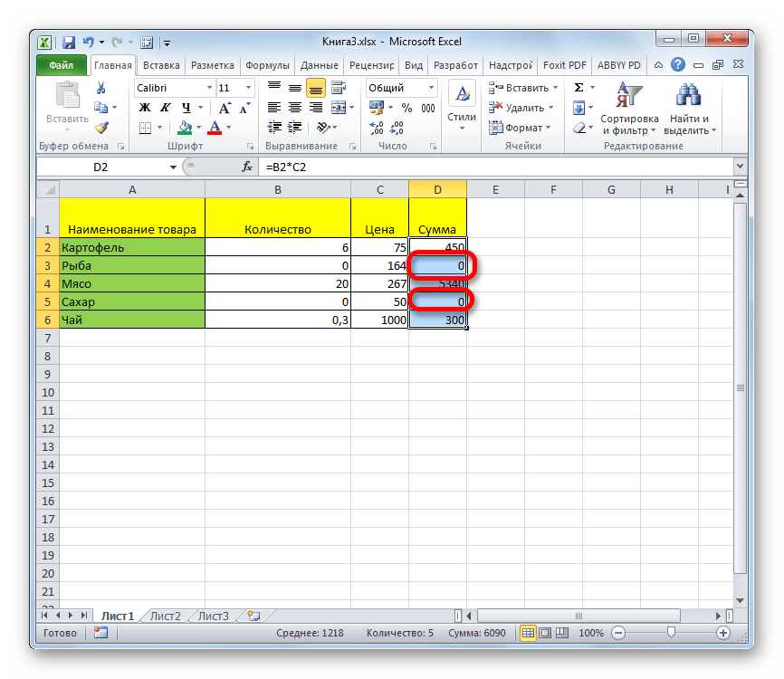Open the Calibri font name dropdown

click(x=207, y=88)
